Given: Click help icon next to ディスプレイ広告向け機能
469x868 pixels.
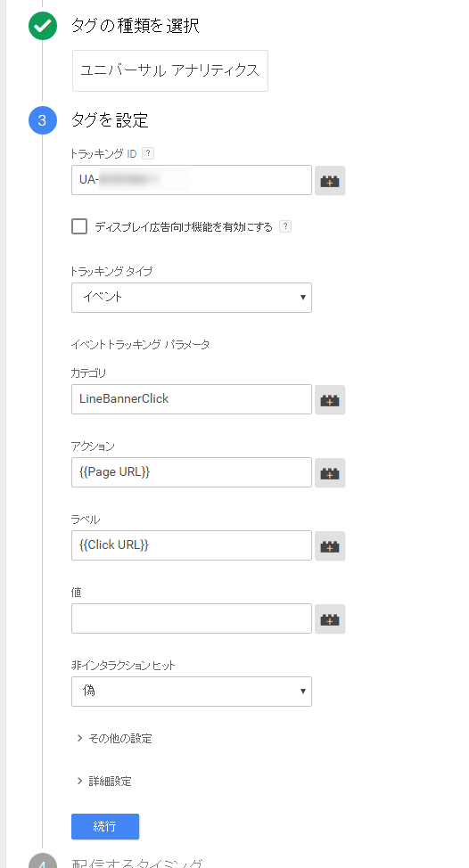Looking at the screenshot, I should point(285,226).
